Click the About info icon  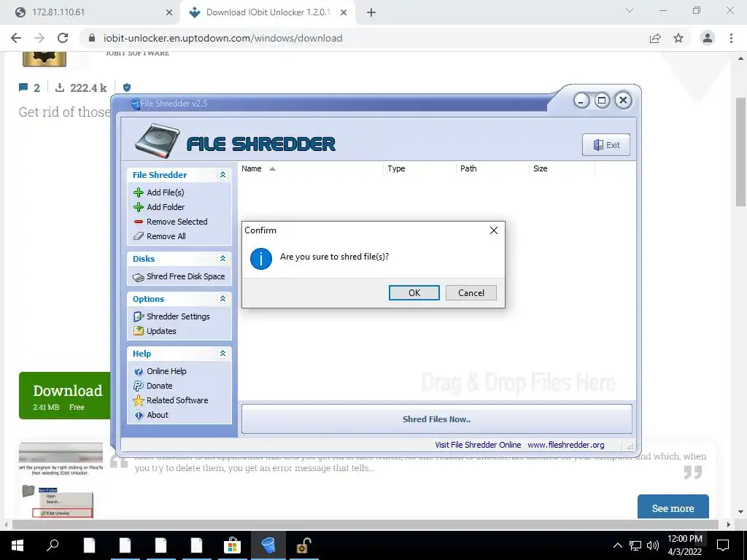tap(139, 415)
